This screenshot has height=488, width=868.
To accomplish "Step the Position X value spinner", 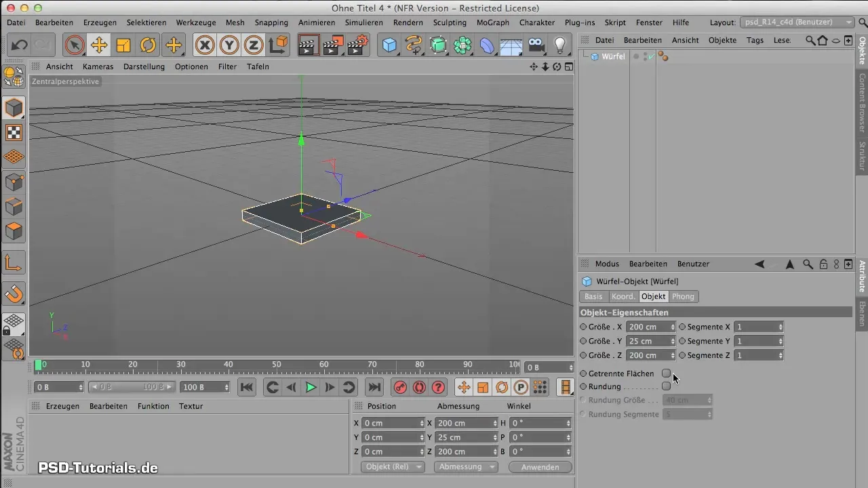I will tap(421, 423).
